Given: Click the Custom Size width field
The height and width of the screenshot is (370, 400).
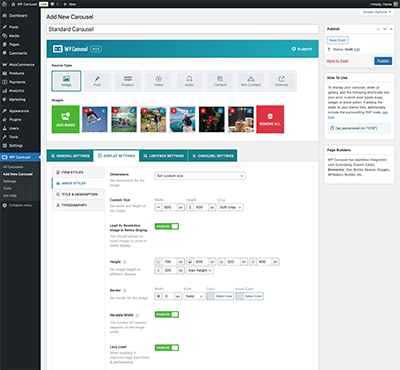Looking at the screenshot, I should (169, 207).
